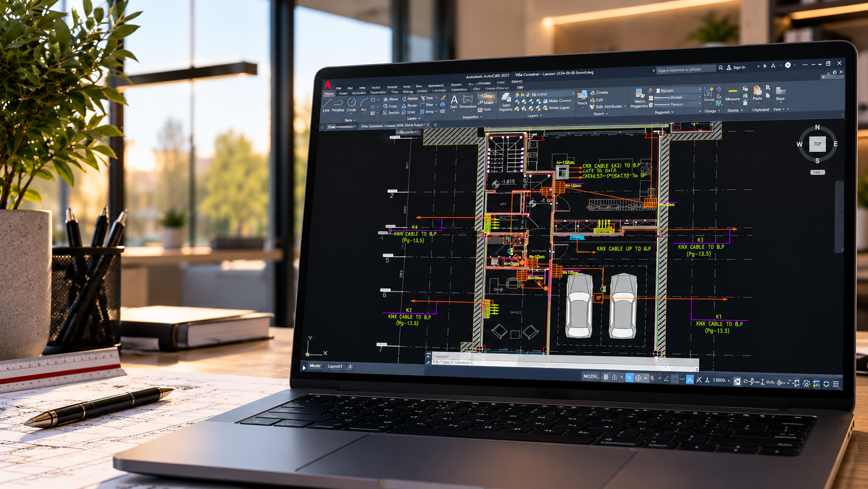Click the Group icon
Viewport: 868px width, 489px height.
tap(709, 95)
